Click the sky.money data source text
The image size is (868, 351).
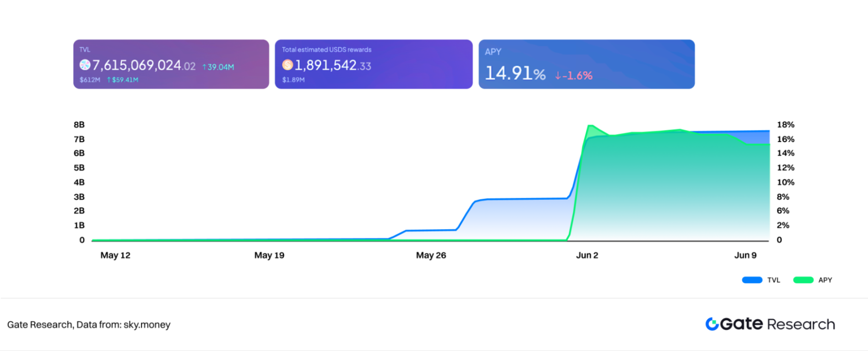147,325
